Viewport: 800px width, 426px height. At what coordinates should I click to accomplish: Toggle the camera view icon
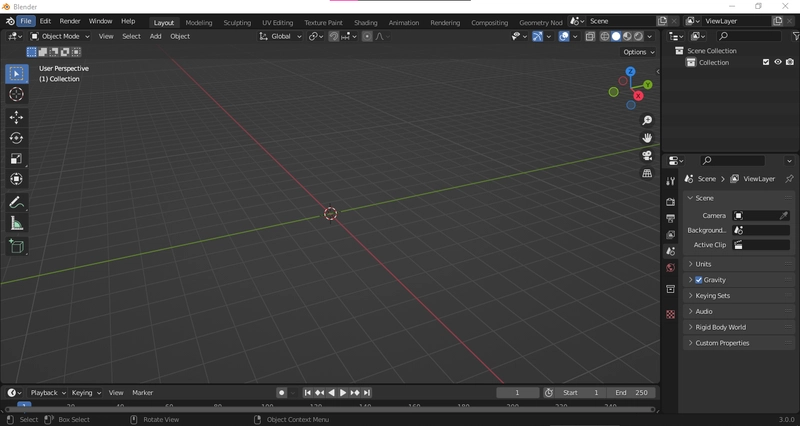[647, 156]
